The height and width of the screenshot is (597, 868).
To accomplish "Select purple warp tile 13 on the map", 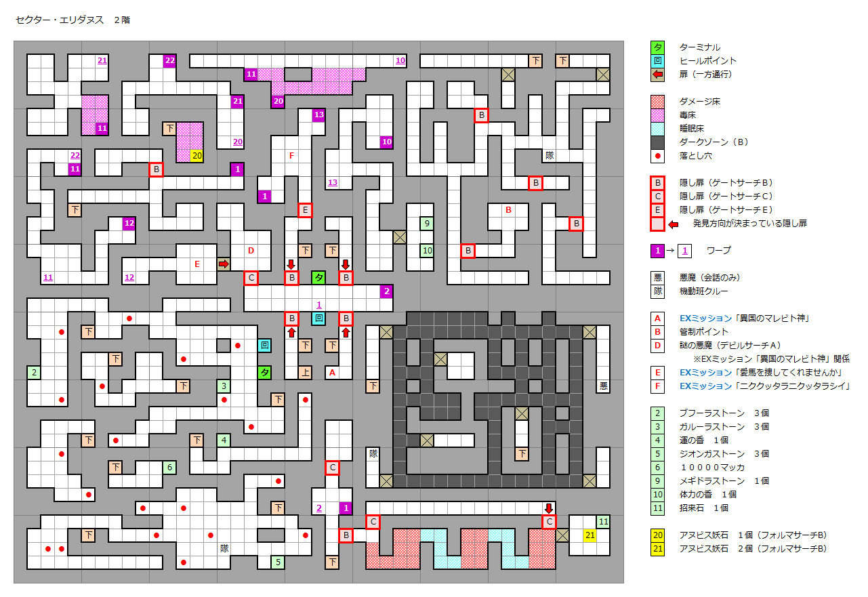I will click(x=318, y=115).
